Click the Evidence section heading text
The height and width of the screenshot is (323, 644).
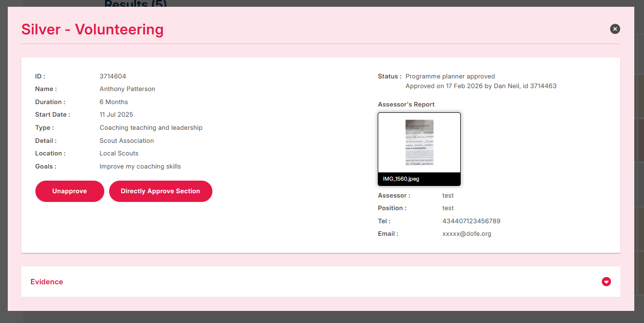click(47, 282)
